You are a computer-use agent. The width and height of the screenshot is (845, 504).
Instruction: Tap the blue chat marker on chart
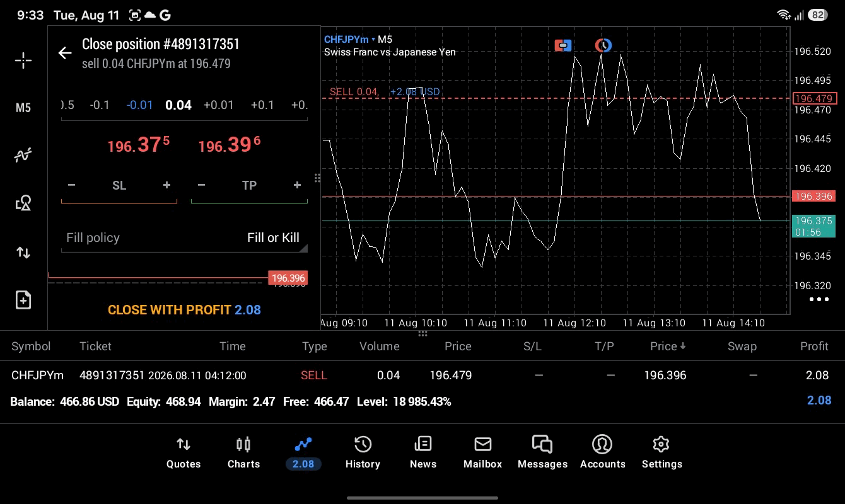tap(563, 45)
